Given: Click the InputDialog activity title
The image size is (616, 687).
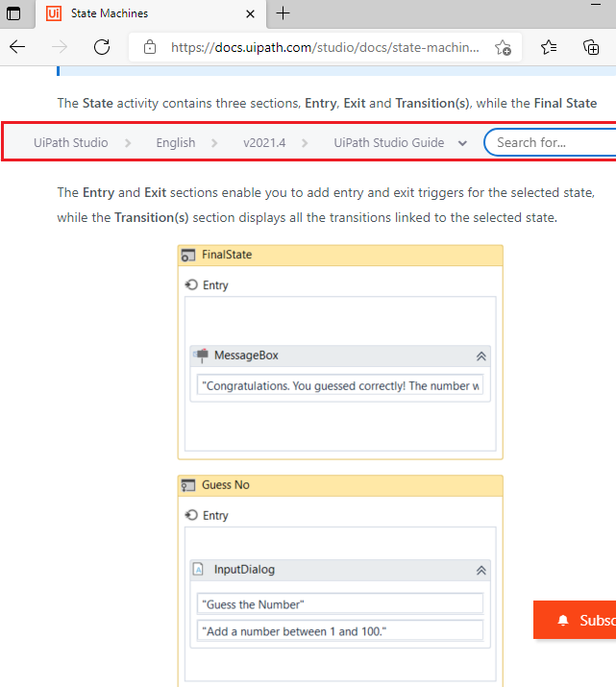Looking at the screenshot, I should point(244,570).
